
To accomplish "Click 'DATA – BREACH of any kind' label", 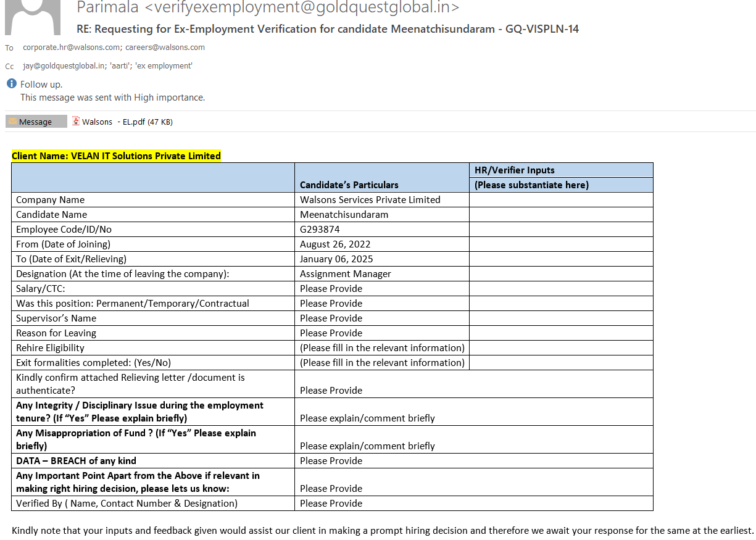I will [77, 460].
